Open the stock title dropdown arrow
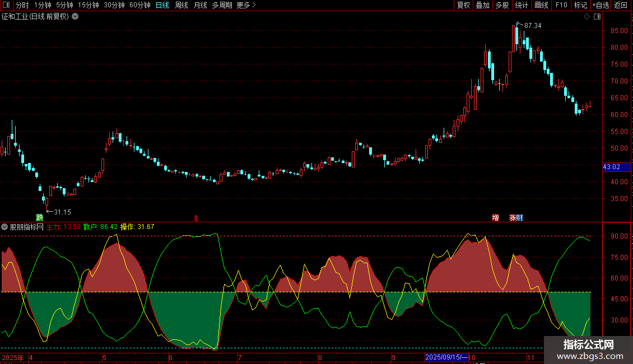633x364 pixels. tap(75, 17)
